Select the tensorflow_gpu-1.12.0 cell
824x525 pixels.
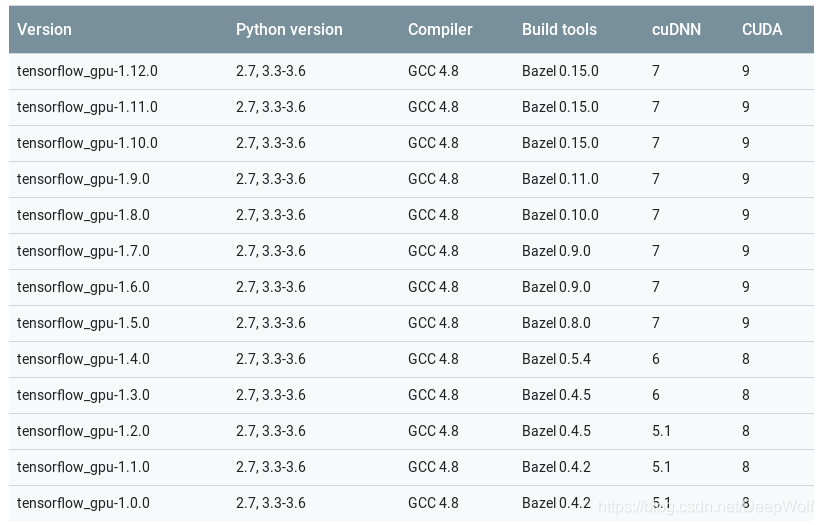(x=87, y=71)
